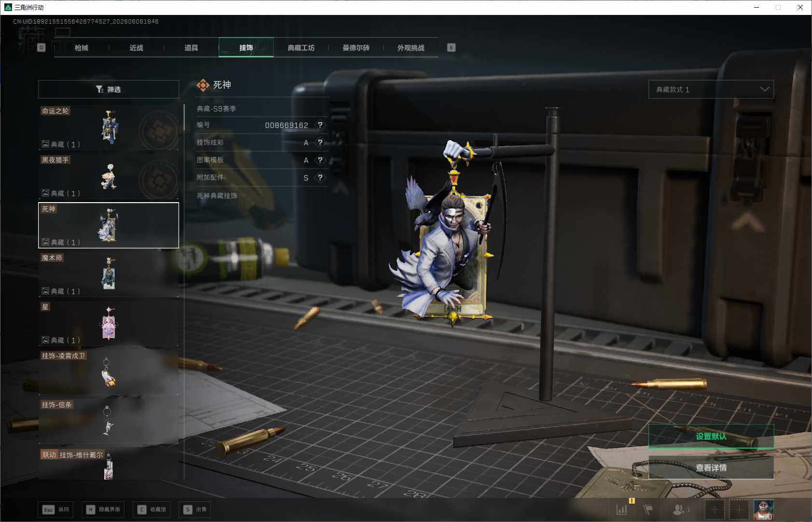Switch to the 道具 tab
Viewport: 812px width, 522px height.
click(191, 48)
